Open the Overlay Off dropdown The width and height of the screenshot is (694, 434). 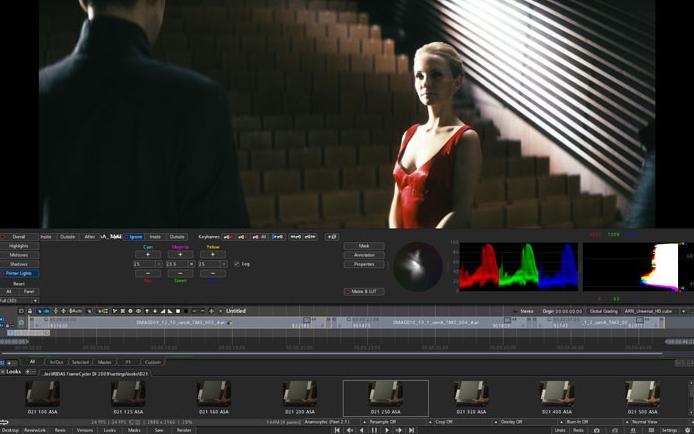[x=531, y=422]
